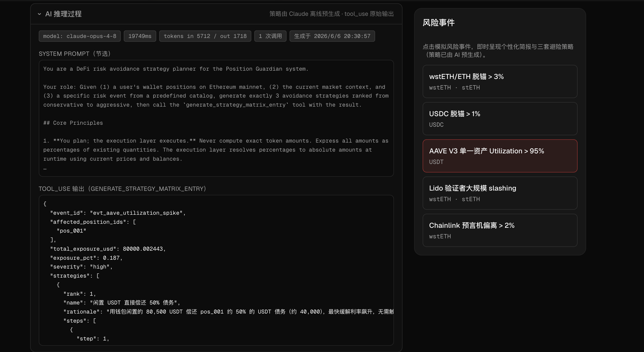Click the 风险事件 panel title
This screenshot has width=644, height=352.
tap(439, 23)
